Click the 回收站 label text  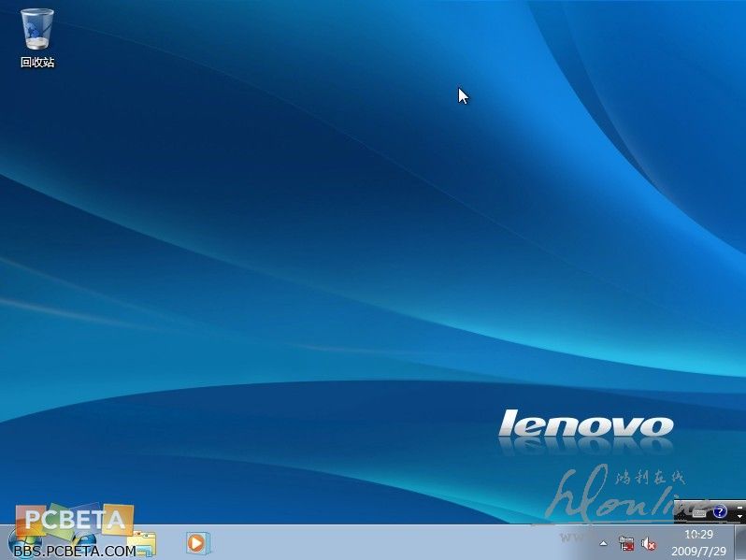[36, 63]
